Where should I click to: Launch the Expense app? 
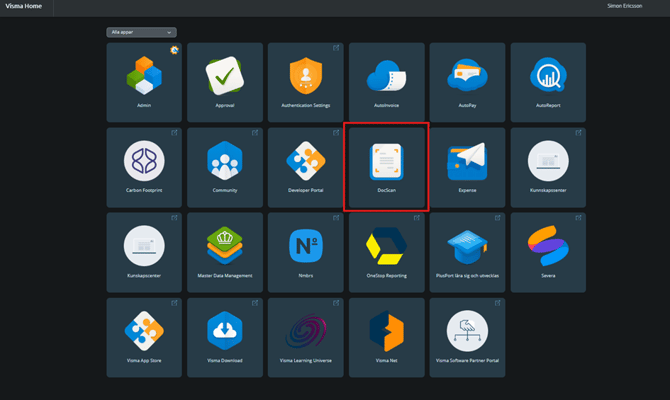(467, 165)
